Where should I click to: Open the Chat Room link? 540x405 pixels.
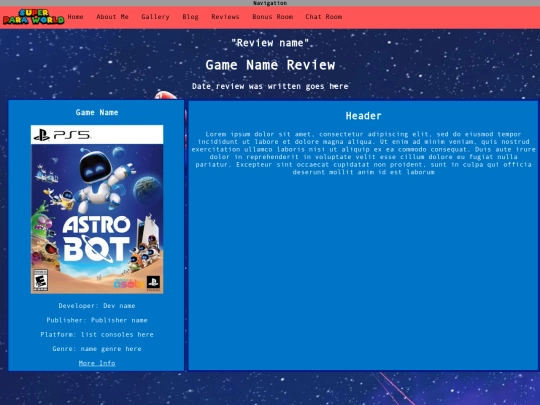pos(324,17)
